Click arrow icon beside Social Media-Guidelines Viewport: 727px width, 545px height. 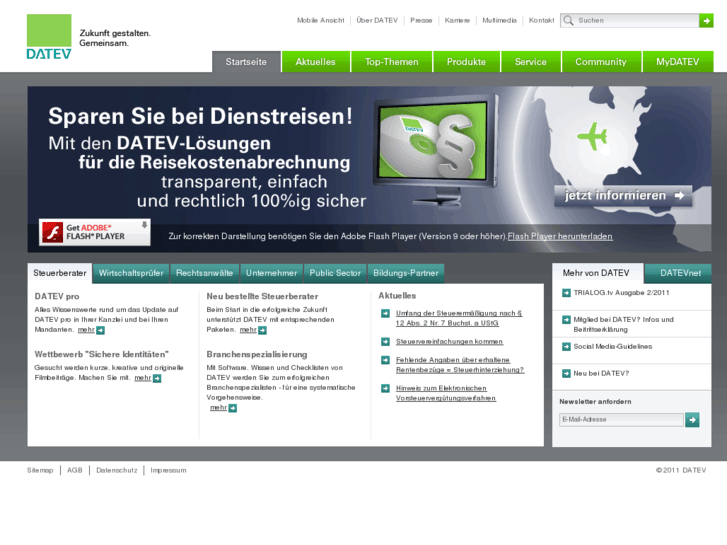tap(565, 347)
